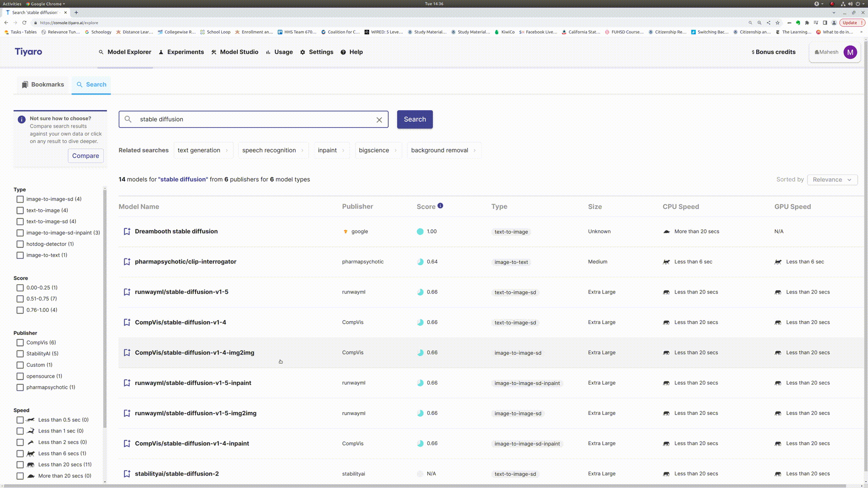Share the page via Chrome share icon
The height and width of the screenshot is (488, 868).
point(768,23)
